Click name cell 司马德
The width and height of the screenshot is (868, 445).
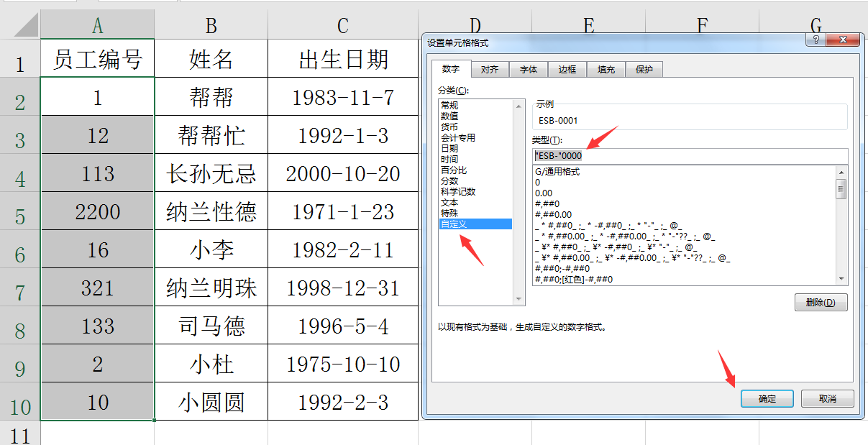(211, 325)
